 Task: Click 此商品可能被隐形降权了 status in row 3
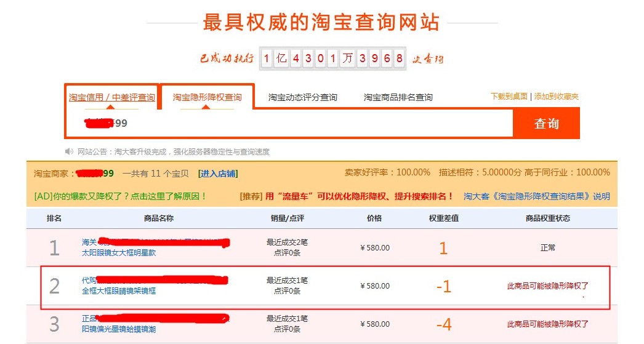[548, 324]
